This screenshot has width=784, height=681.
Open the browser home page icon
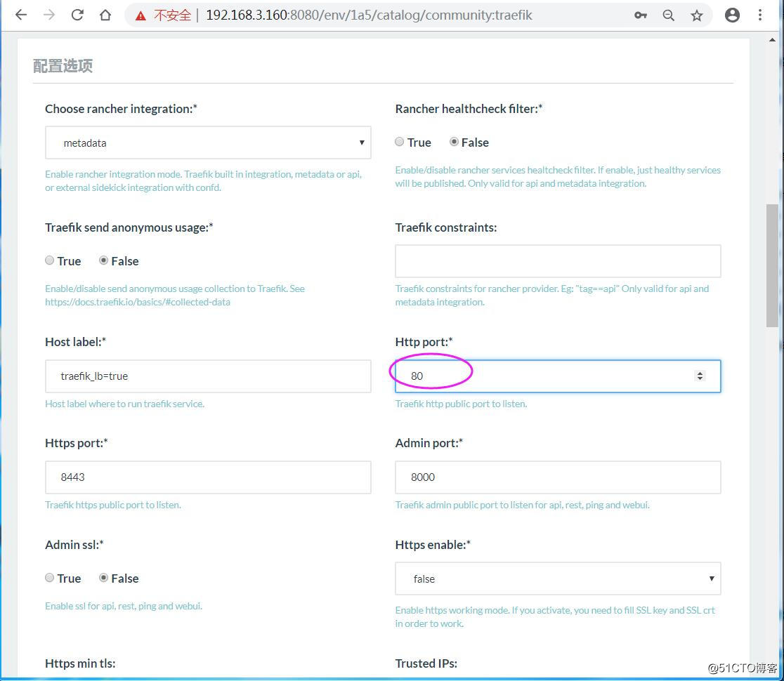coord(105,15)
